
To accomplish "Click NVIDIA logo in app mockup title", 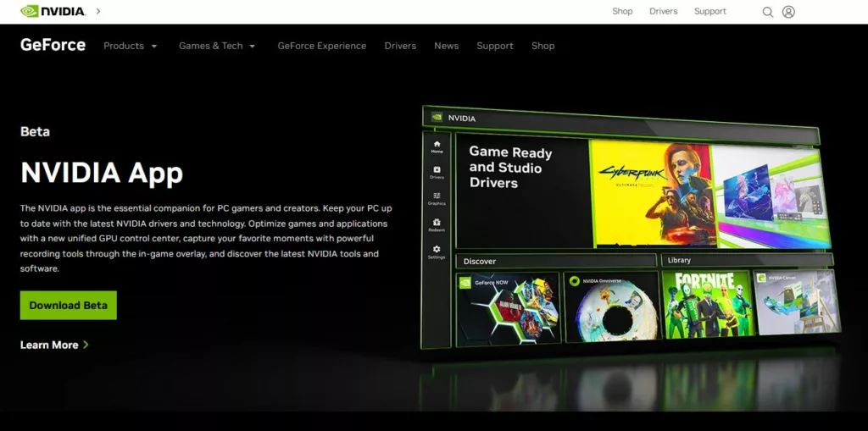I will click(x=437, y=118).
